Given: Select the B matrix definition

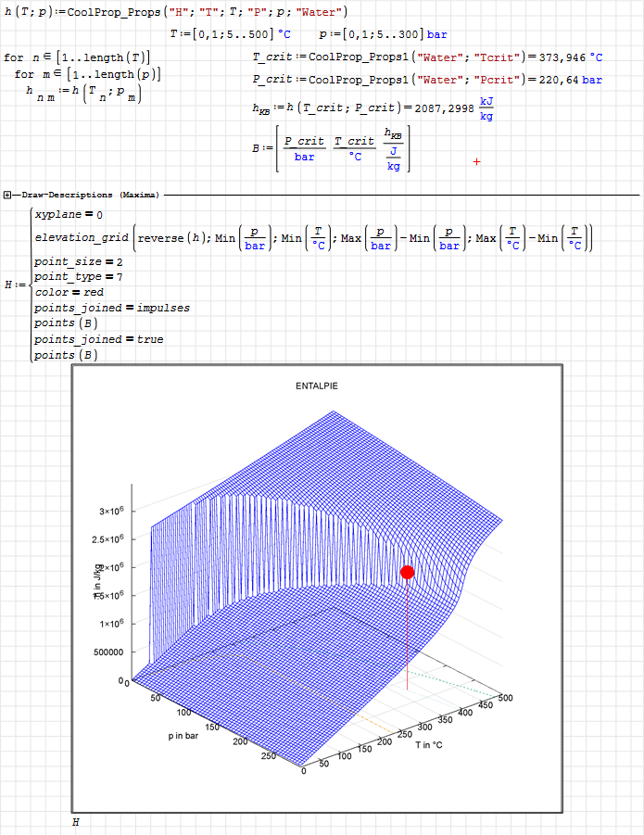Looking at the screenshot, I should (x=334, y=149).
